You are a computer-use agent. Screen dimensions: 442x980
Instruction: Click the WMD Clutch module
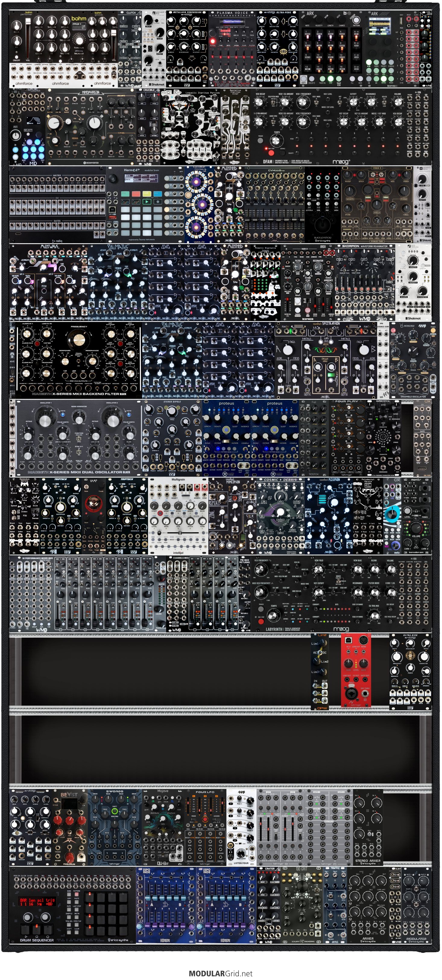(130, 49)
